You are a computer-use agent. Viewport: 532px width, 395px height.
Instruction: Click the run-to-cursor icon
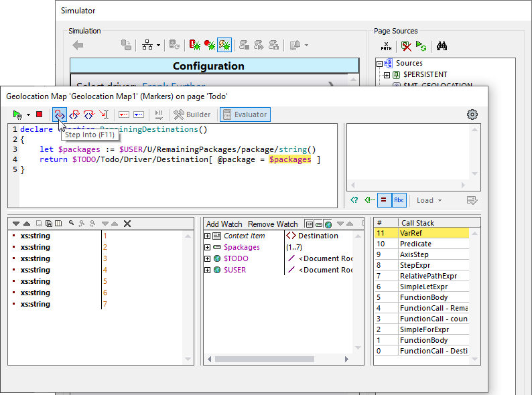click(x=103, y=114)
